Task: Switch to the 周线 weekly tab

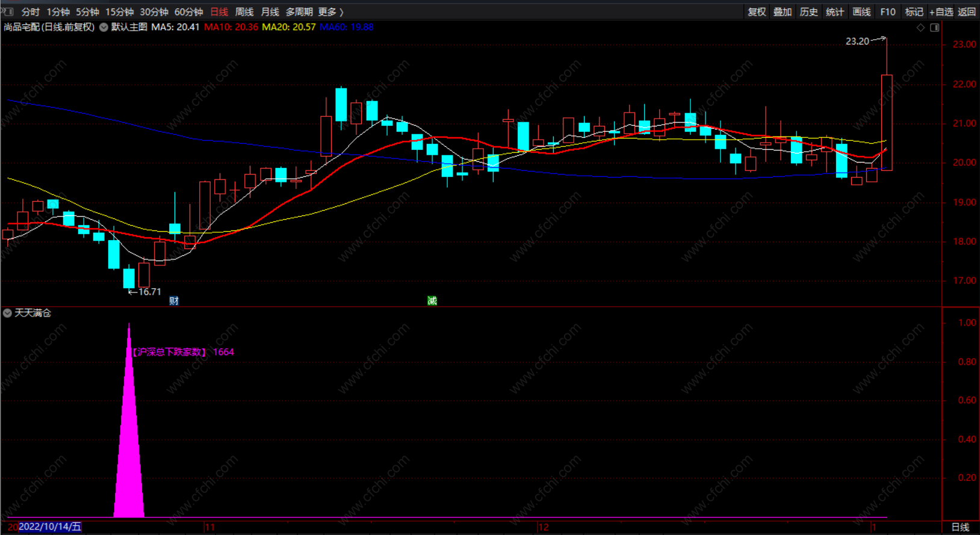Action: point(244,12)
